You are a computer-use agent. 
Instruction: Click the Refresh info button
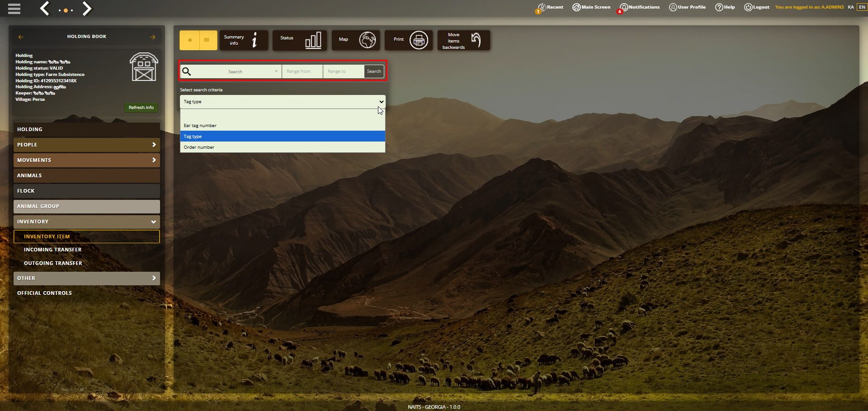point(141,108)
